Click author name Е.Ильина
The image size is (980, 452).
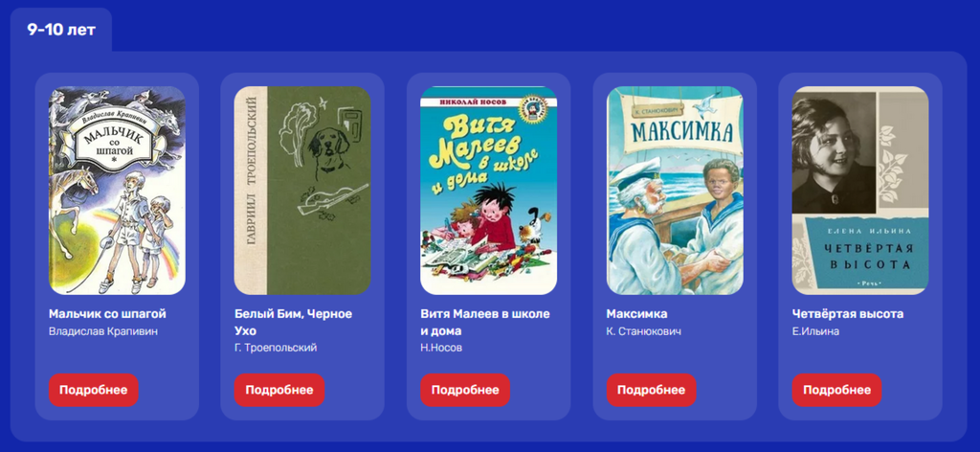815,331
